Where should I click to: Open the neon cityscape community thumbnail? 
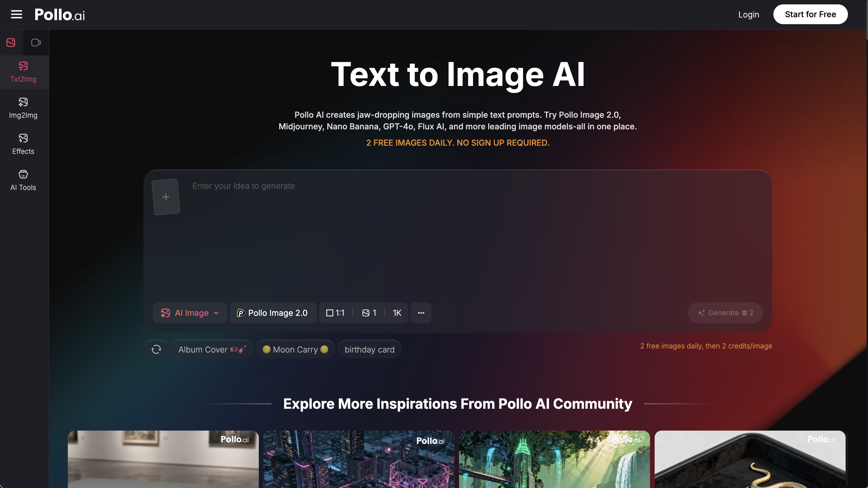[359, 459]
